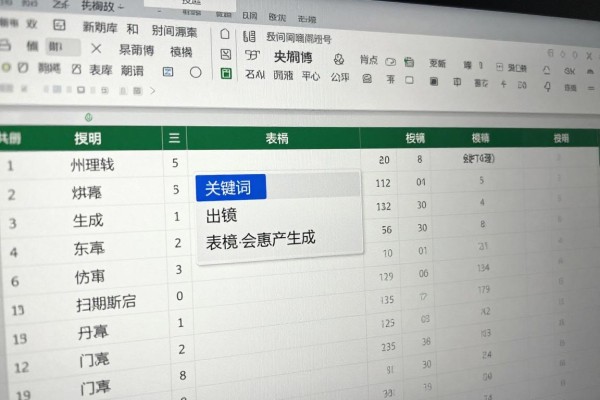Click the printer icon at the ribbon's left edge

click(5, 45)
